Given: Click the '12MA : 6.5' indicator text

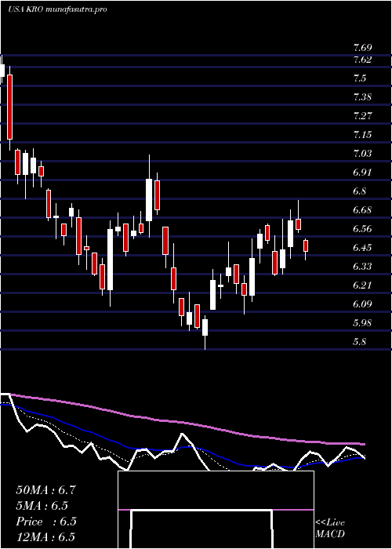Looking at the screenshot, I should [x=45, y=537].
